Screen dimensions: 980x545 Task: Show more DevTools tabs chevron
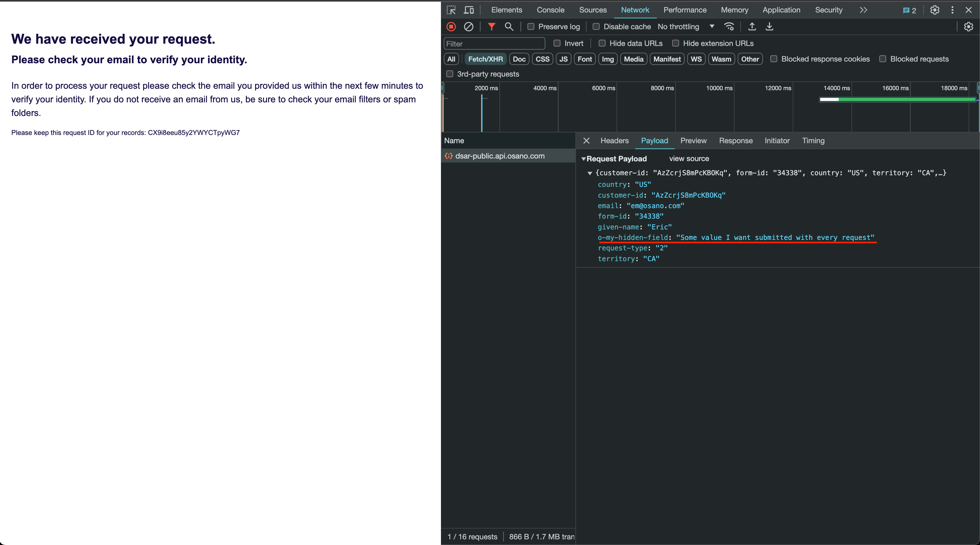864,10
